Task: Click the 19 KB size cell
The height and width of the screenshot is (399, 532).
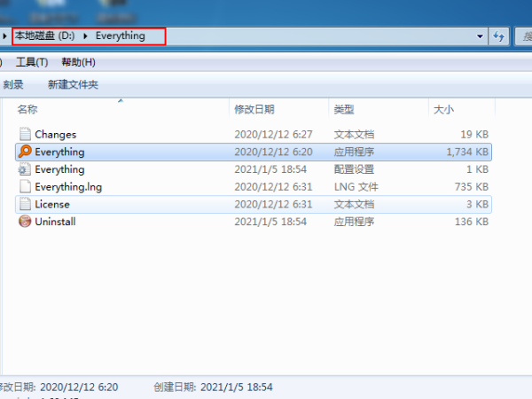Action: 474,135
